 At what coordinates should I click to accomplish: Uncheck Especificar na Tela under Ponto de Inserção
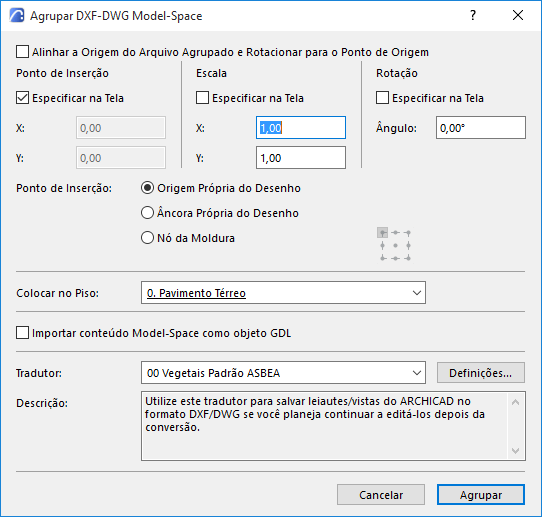[x=22, y=98]
